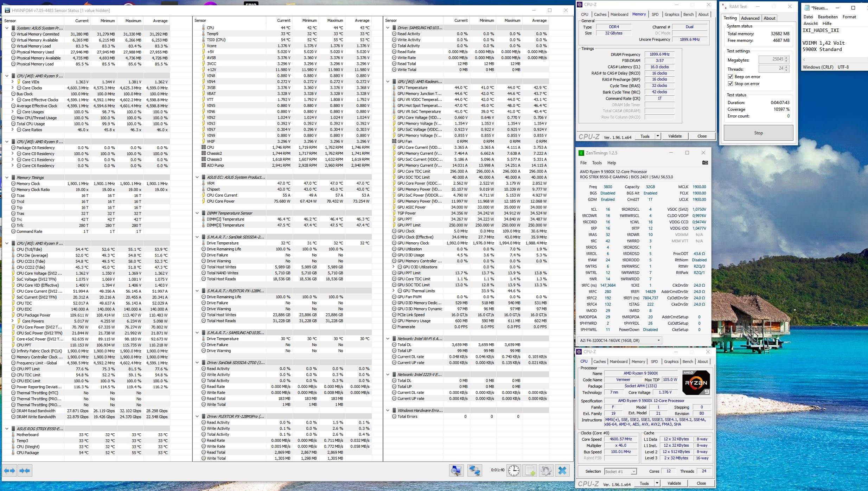
Task: Take screenshot with ZenTimings camera icon
Action: 705,162
